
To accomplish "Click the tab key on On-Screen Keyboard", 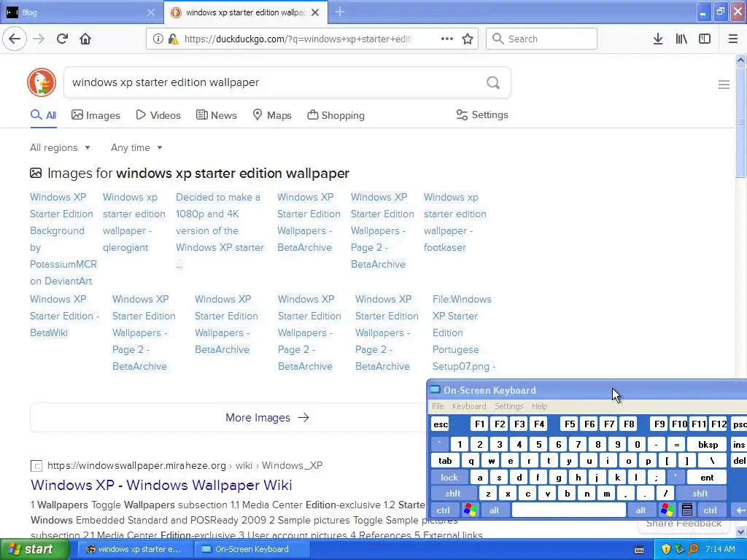I will [x=446, y=461].
